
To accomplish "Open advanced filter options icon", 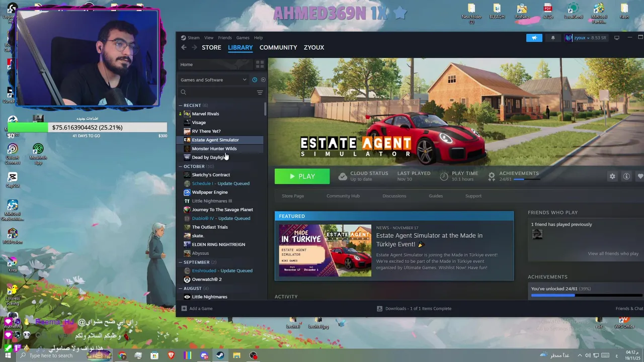I will point(260,93).
